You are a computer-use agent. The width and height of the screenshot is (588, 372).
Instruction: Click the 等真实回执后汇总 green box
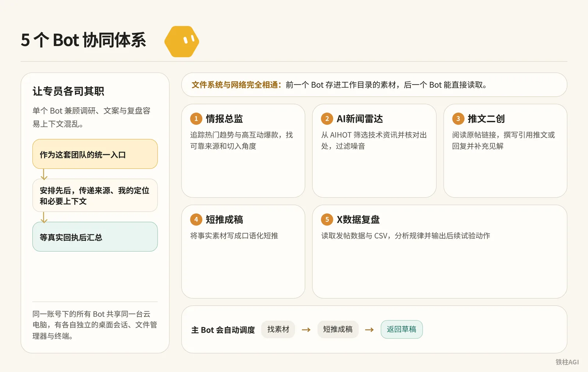coord(95,237)
